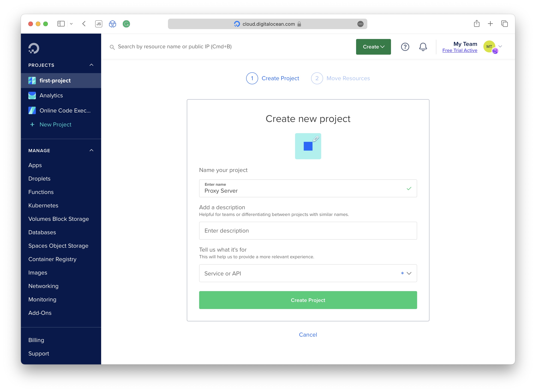Click the Analytics project icon
Image resolution: width=536 pixels, height=392 pixels.
[32, 95]
